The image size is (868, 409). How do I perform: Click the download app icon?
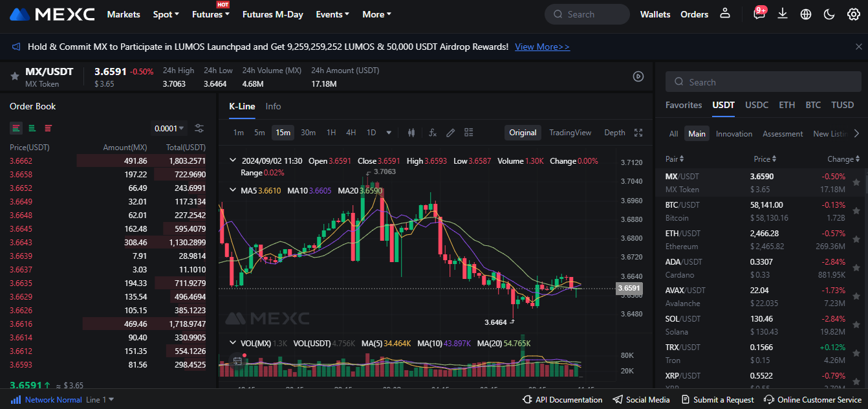tap(783, 14)
